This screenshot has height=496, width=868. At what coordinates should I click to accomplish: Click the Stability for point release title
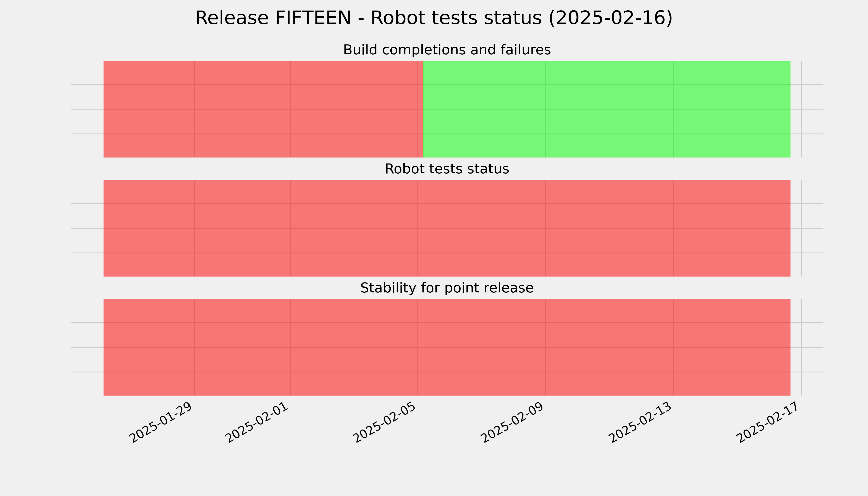pos(447,288)
